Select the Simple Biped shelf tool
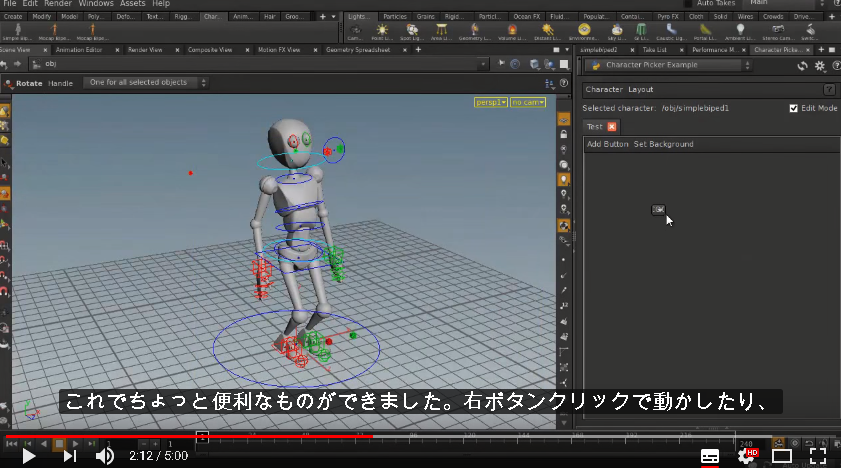Image resolution: width=841 pixels, height=468 pixels. click(x=18, y=32)
